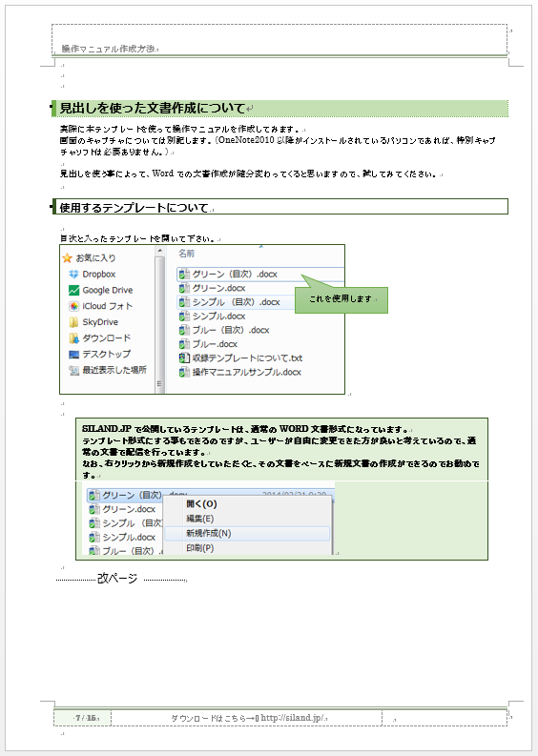This screenshot has height=756, width=538.
Task: Click ブルー（目次） row in context-menu screenshot
Action: click(x=127, y=551)
